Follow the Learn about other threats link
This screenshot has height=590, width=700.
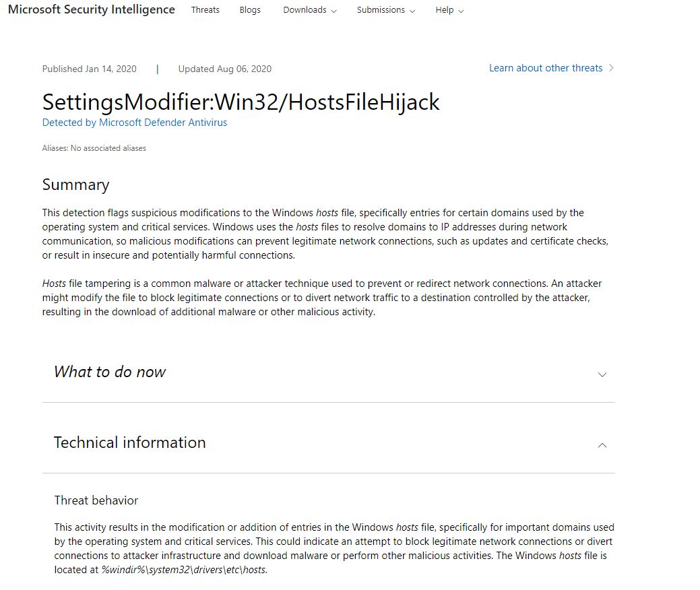[x=546, y=68]
